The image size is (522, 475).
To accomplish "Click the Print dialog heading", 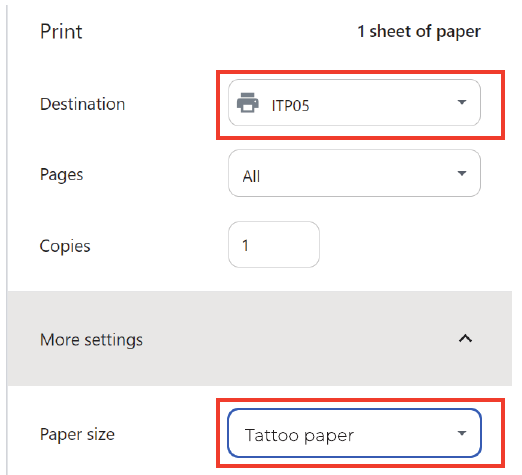I will click(x=61, y=32).
